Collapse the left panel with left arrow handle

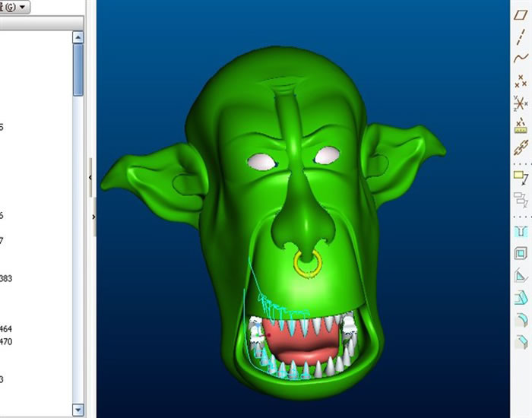90,177
